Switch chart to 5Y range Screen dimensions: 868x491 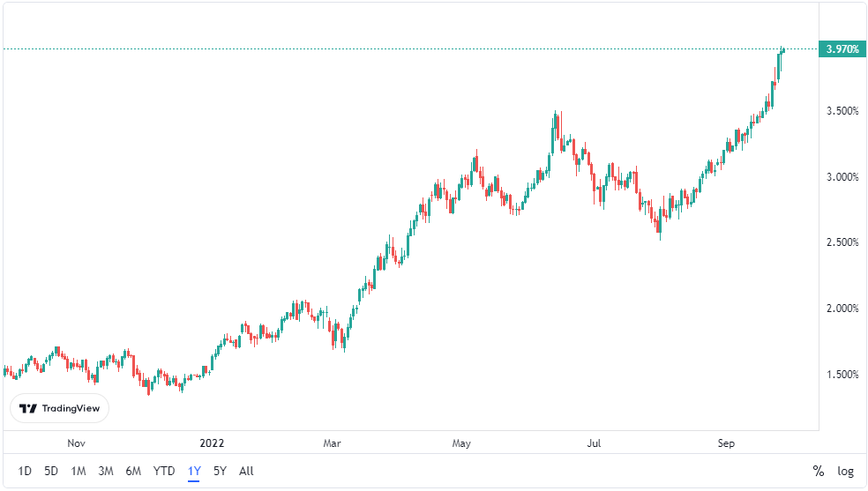click(220, 471)
